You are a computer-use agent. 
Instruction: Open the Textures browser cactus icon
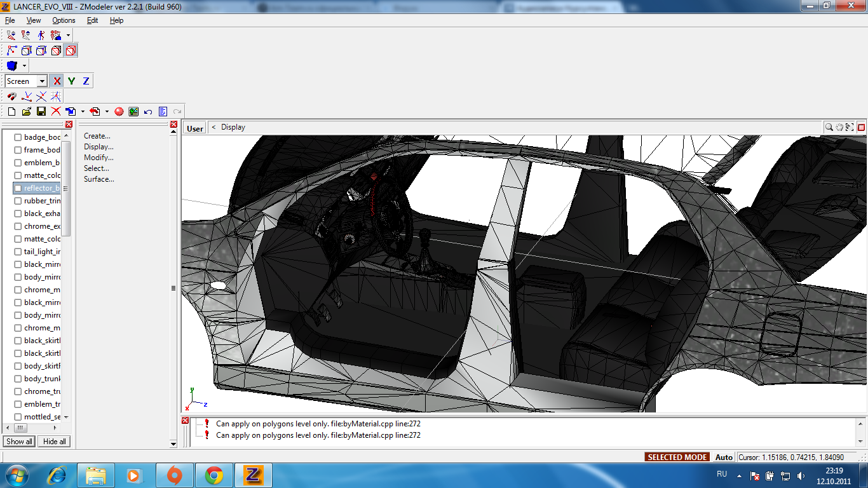click(133, 111)
